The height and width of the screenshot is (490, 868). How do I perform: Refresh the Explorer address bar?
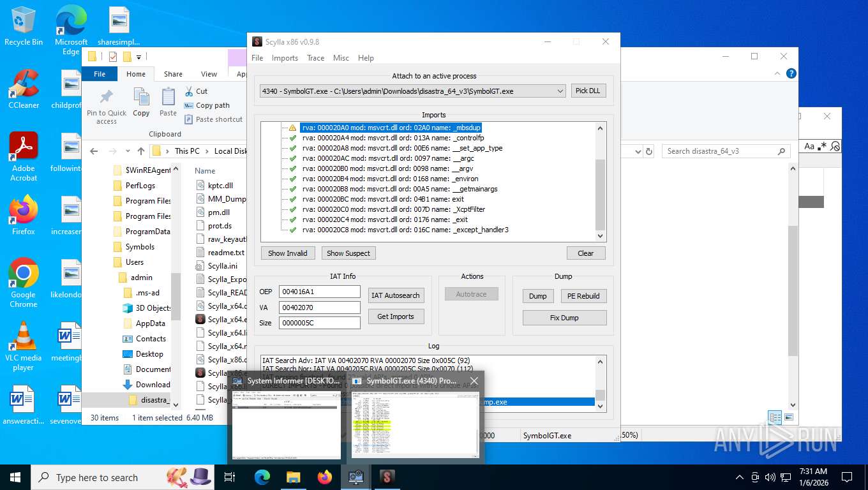tap(649, 151)
